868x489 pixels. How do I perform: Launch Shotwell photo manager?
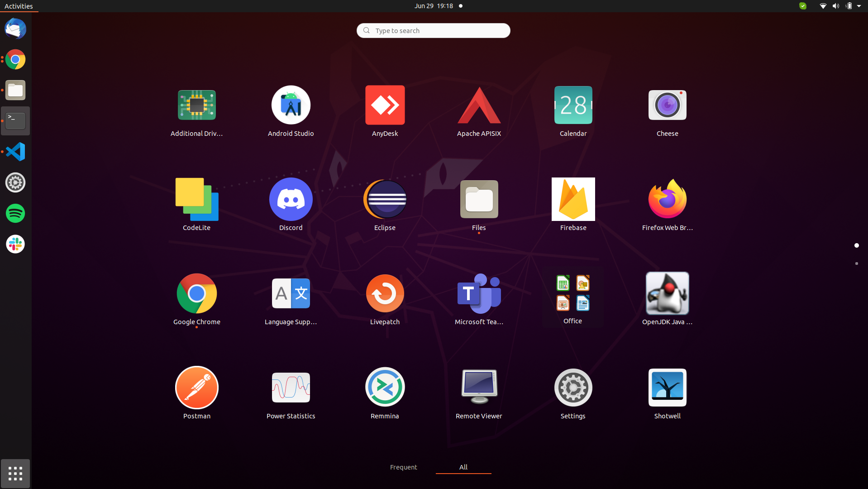pyautogui.click(x=667, y=394)
